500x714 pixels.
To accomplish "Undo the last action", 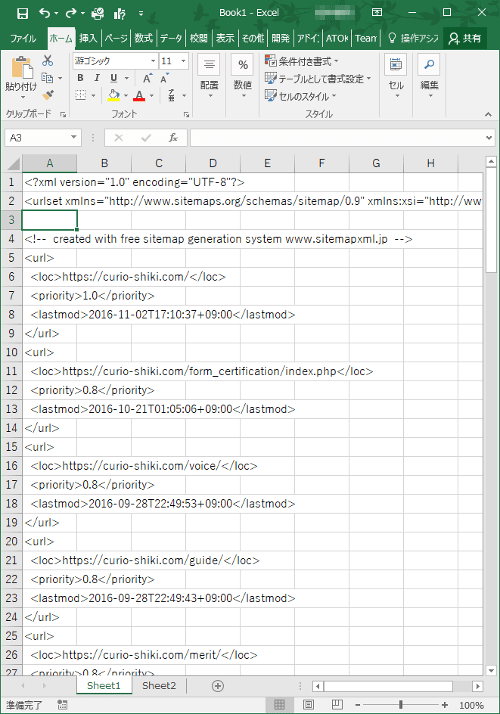I will click(x=44, y=13).
